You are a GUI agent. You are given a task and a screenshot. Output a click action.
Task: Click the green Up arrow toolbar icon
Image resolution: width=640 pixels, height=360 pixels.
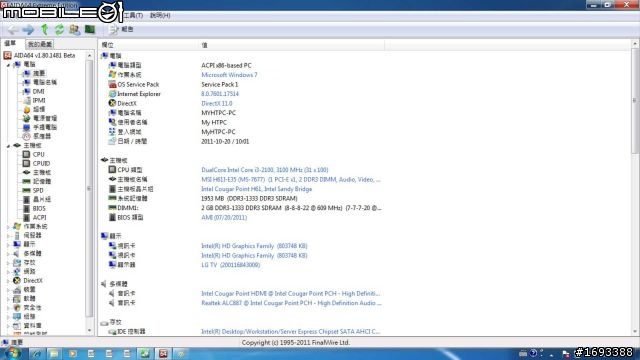tap(44, 29)
